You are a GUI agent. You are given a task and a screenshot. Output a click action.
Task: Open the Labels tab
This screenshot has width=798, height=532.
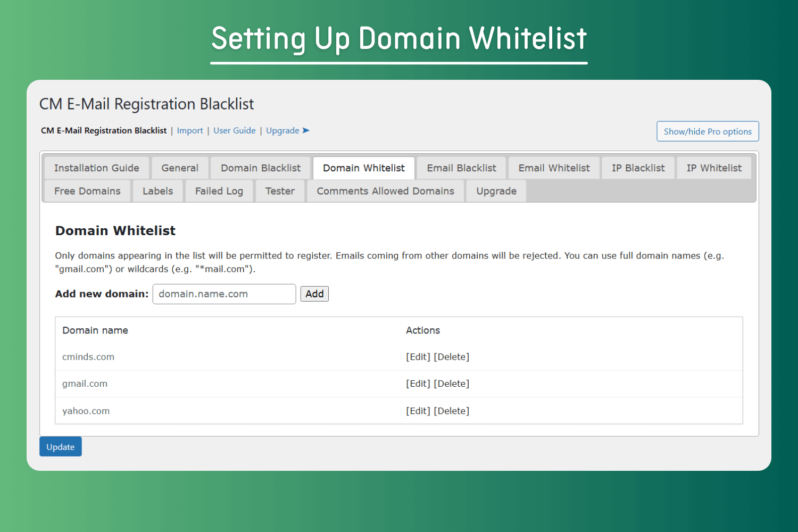click(158, 191)
